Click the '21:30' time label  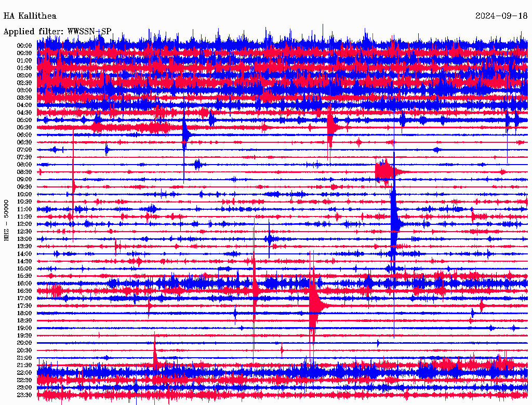pos(24,365)
